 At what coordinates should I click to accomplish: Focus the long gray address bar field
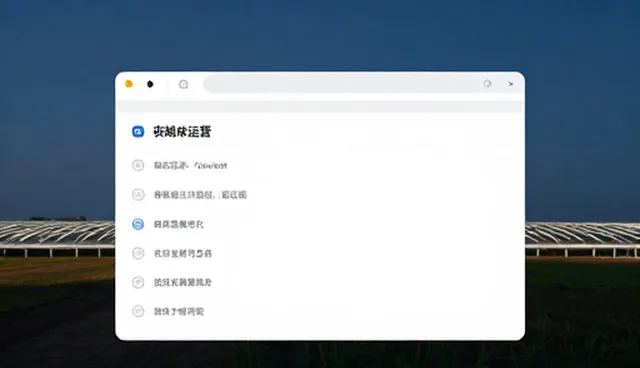tap(363, 84)
